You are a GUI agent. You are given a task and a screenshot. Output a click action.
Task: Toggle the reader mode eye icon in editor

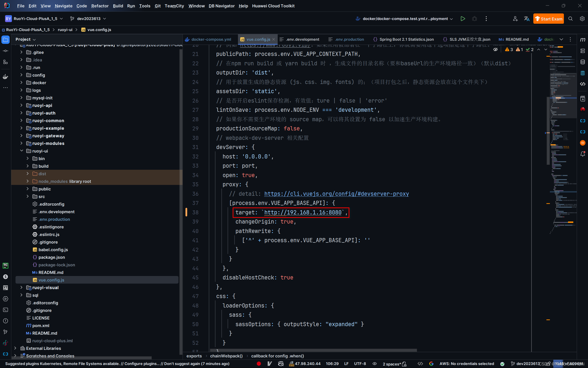pyautogui.click(x=495, y=50)
